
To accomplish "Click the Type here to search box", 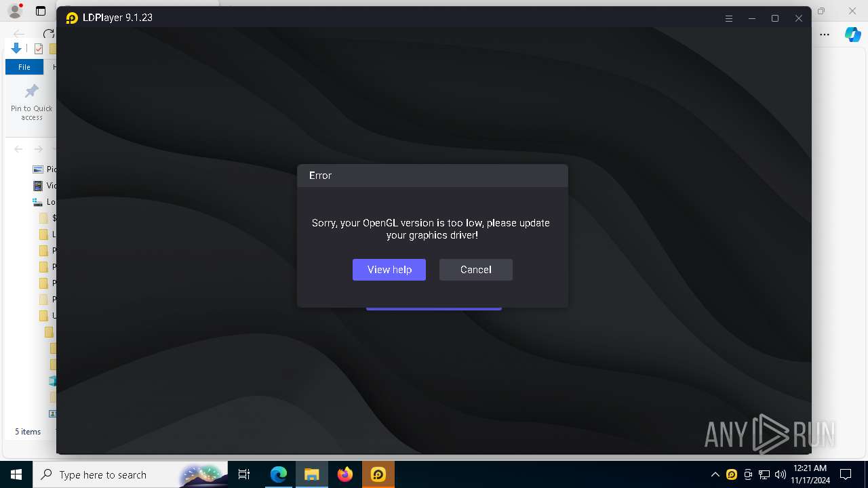I will tap(130, 474).
